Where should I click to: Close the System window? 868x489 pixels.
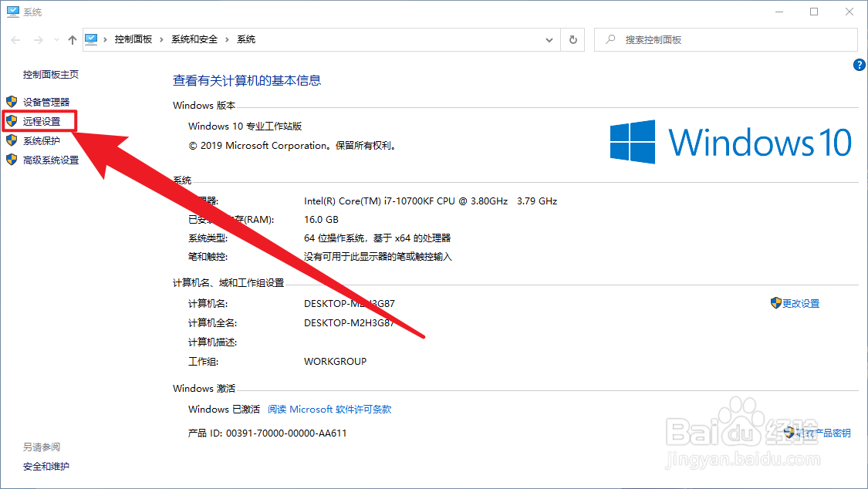849,12
